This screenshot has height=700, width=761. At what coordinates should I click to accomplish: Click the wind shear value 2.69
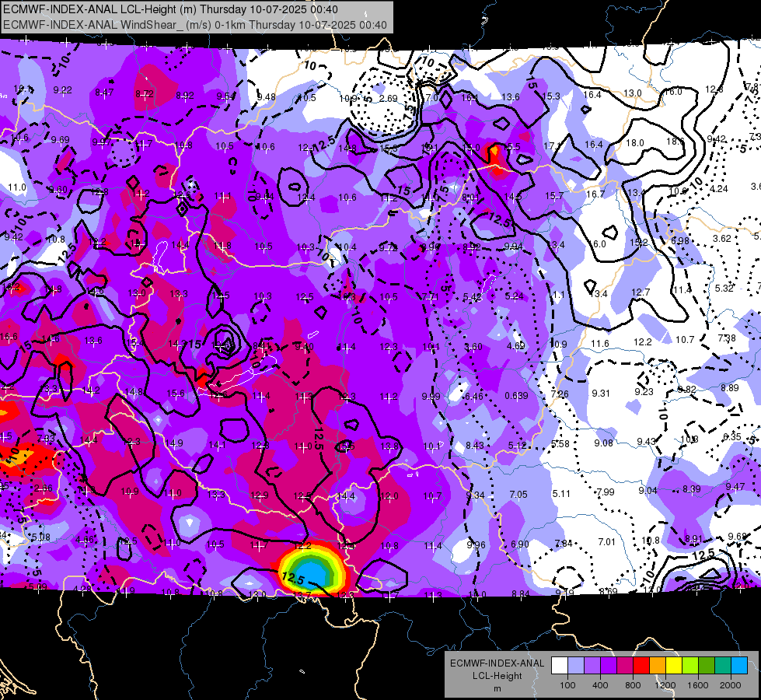pos(388,98)
